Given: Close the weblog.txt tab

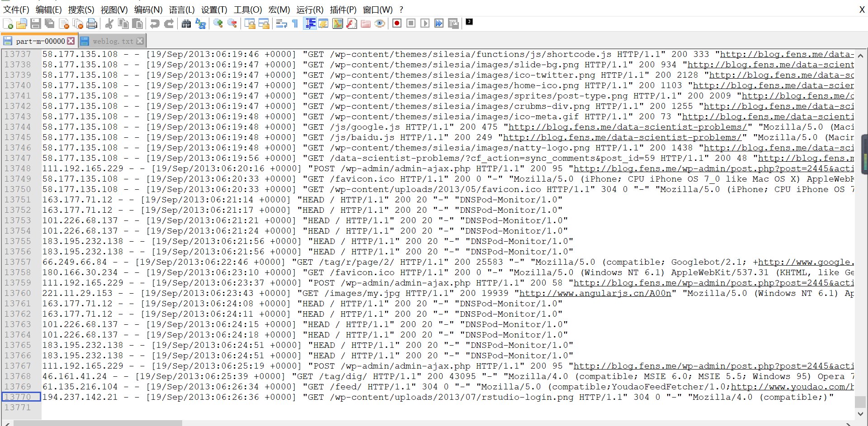Looking at the screenshot, I should point(140,41).
